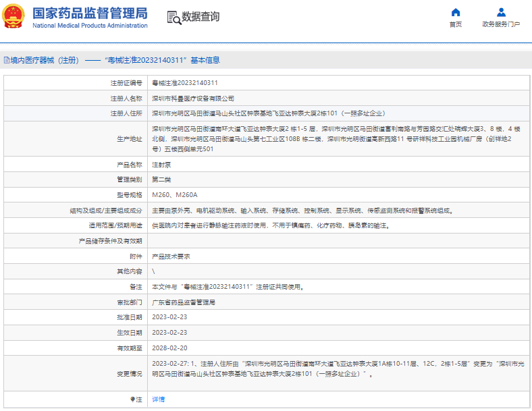532x411 pixels.
Task: Select model value M260、M260A
Action: coord(174,195)
